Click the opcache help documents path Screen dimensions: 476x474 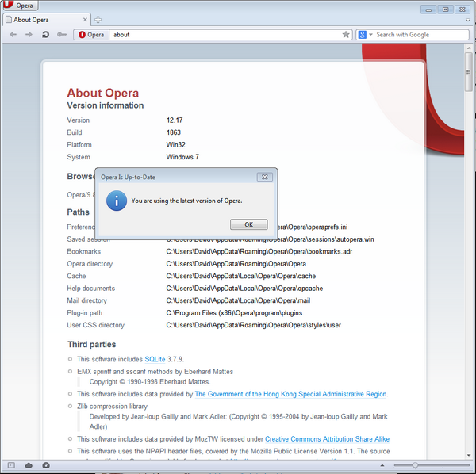pos(244,288)
